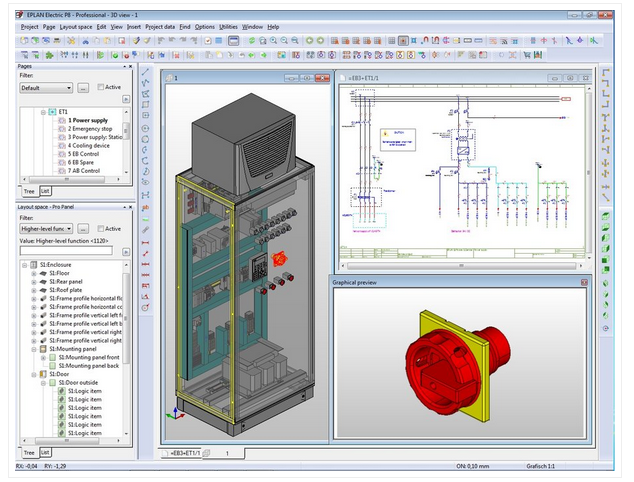
Task: Expand the S1:Floor tree node
Action: [34, 273]
